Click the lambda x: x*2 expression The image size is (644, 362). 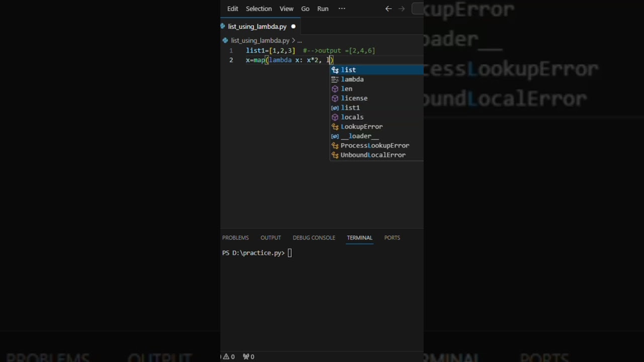point(293,60)
